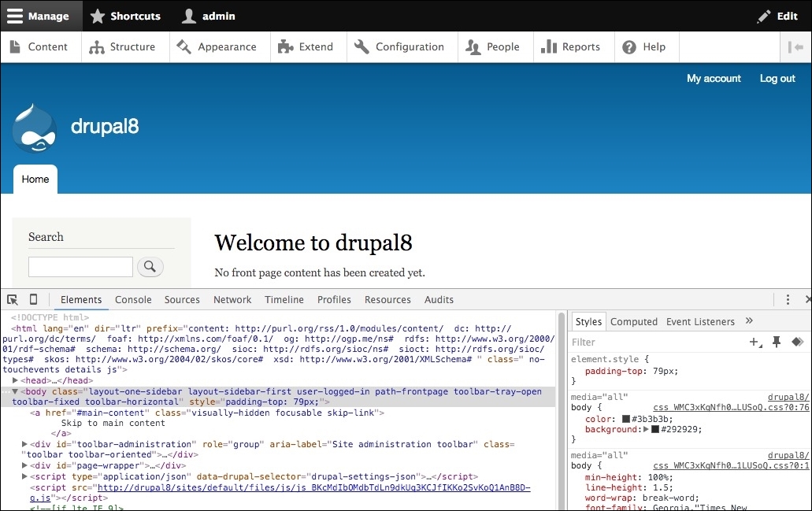Select the Styles sidebar tab
This screenshot has height=511, width=812.
(588, 322)
